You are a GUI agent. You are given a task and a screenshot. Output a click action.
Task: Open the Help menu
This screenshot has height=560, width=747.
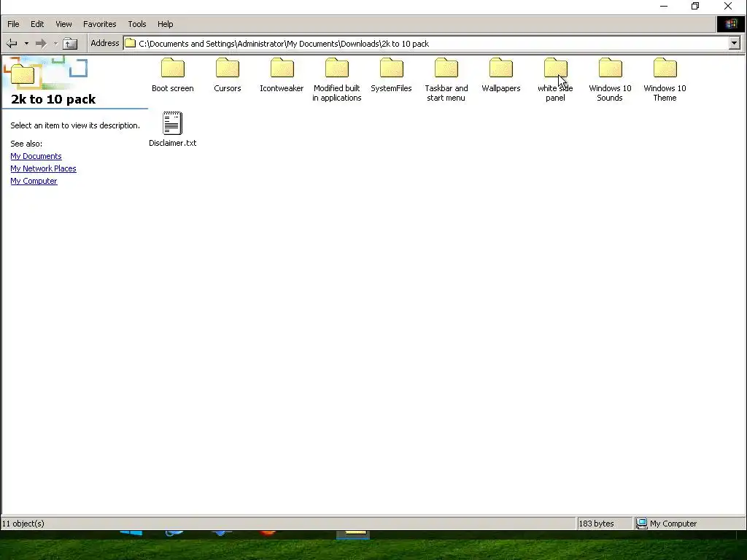pyautogui.click(x=166, y=24)
